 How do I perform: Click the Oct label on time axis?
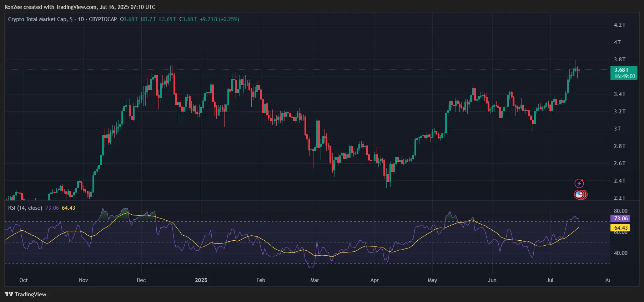pyautogui.click(x=24, y=280)
